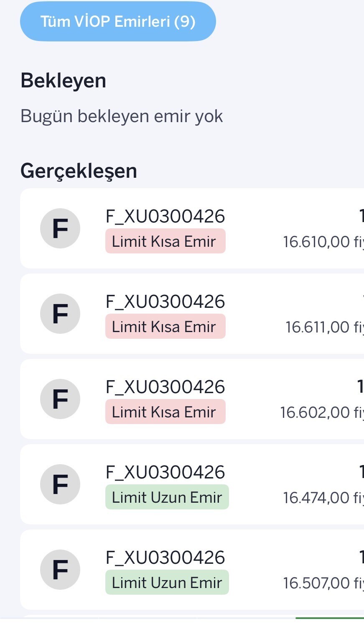
Task: Click the F icon of the 16.507,00 order
Action: pyautogui.click(x=60, y=570)
